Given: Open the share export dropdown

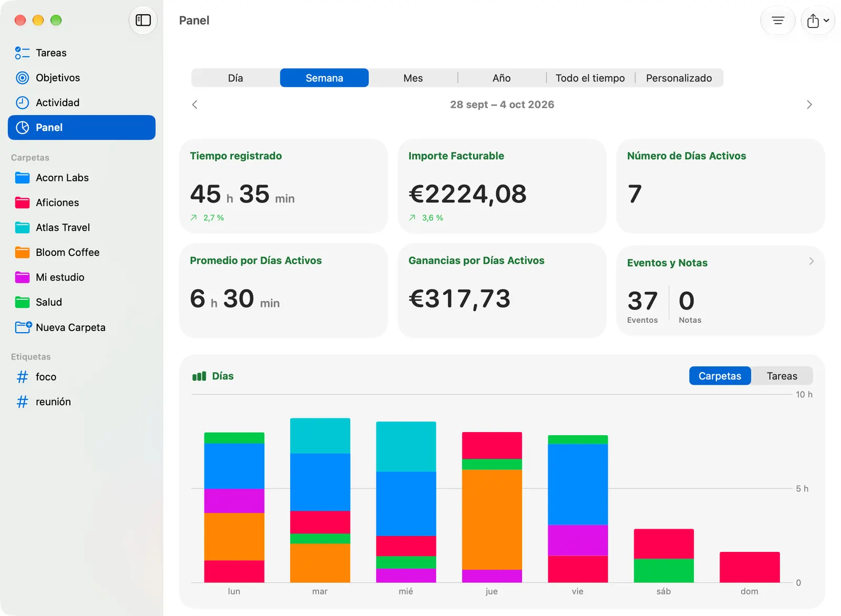Looking at the screenshot, I should pyautogui.click(x=817, y=20).
